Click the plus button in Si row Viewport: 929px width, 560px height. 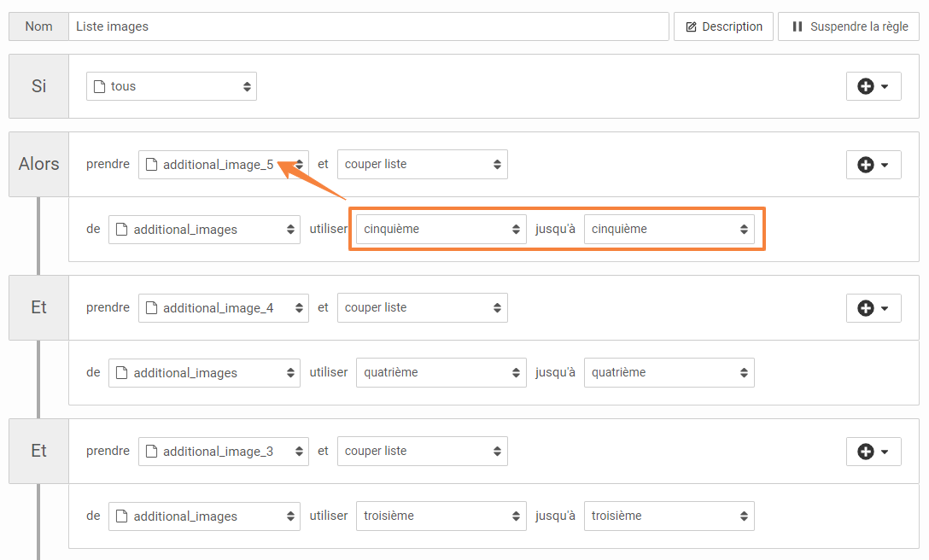(873, 86)
